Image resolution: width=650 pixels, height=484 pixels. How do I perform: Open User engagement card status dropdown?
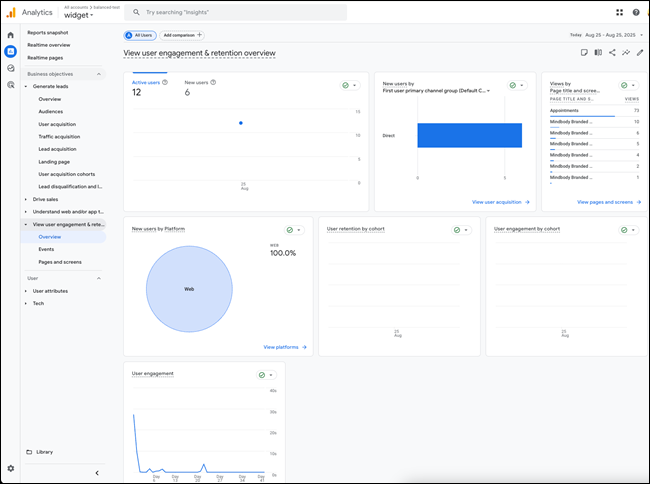pos(266,375)
